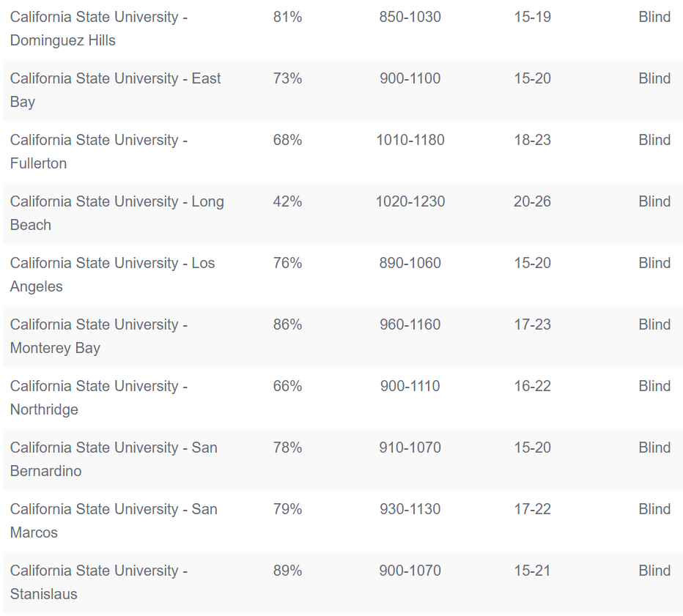Click California State University - San Marcos name

pos(114,521)
